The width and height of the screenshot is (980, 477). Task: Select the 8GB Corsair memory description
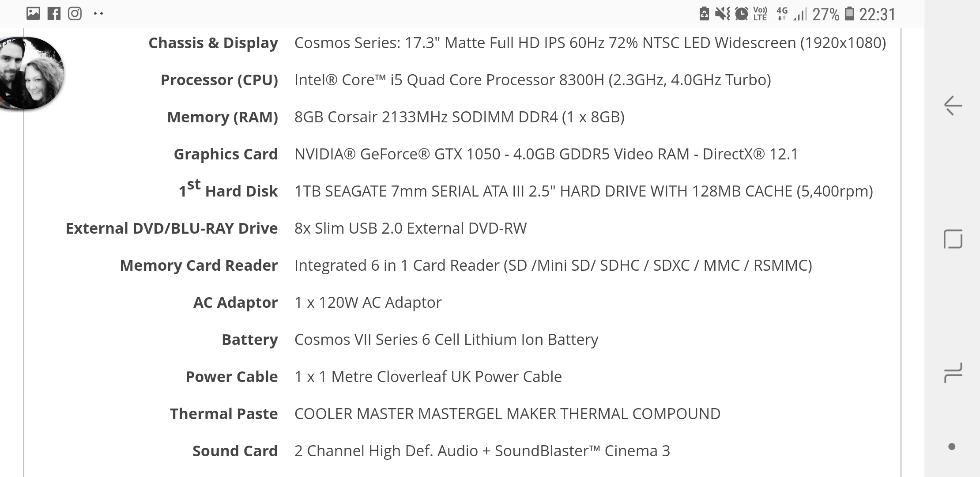coord(460,117)
